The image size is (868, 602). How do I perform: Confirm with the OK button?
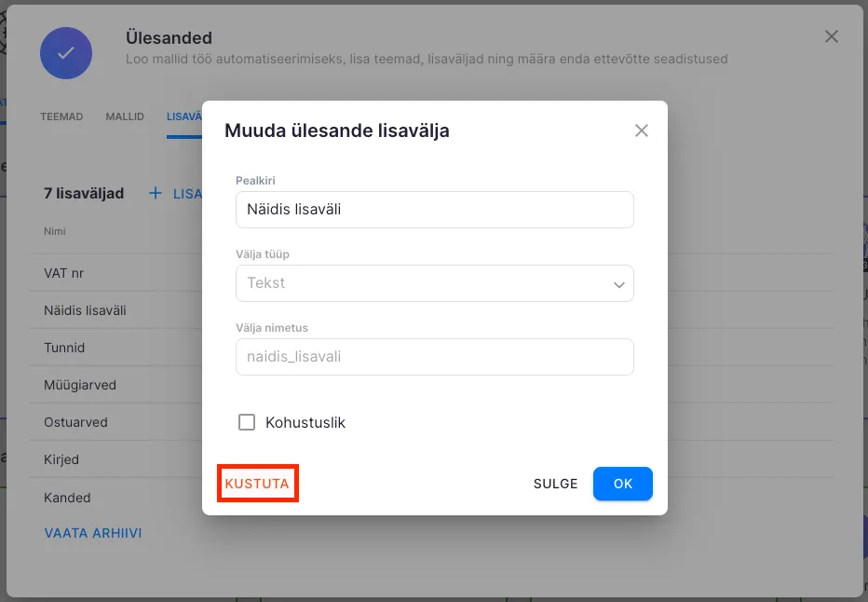point(622,484)
